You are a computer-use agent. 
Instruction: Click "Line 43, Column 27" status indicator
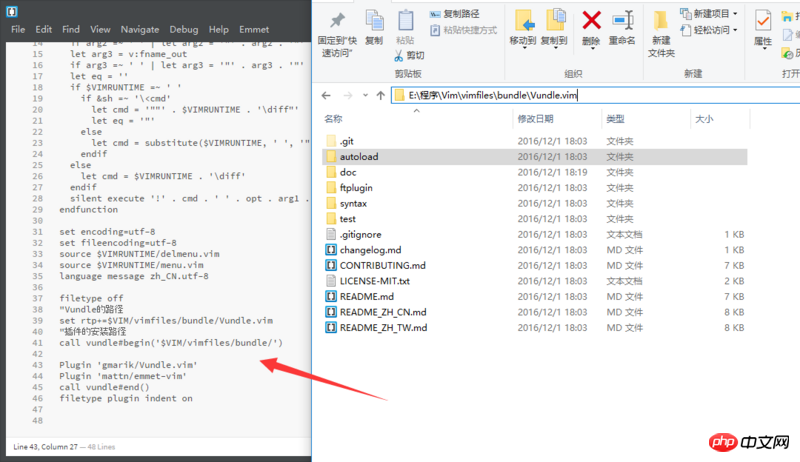pos(45,447)
